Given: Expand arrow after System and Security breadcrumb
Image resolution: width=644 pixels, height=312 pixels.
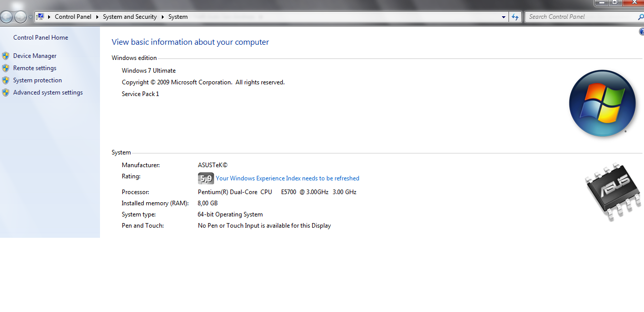Looking at the screenshot, I should click(x=163, y=17).
